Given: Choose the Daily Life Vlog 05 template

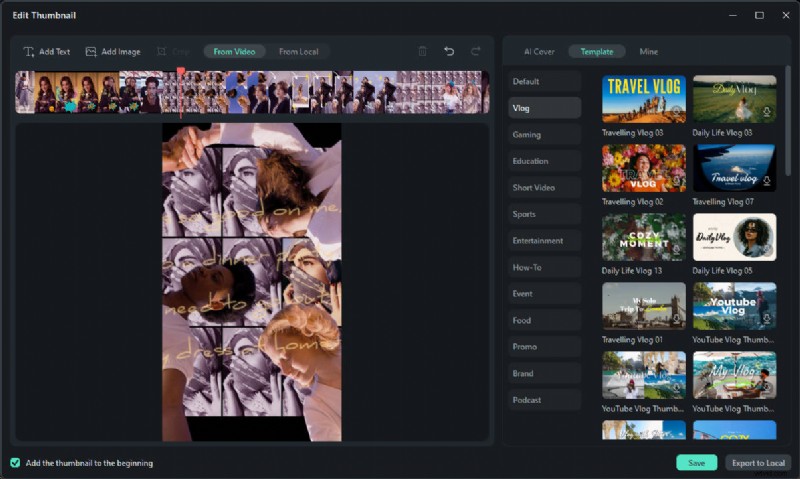Looking at the screenshot, I should 735,237.
